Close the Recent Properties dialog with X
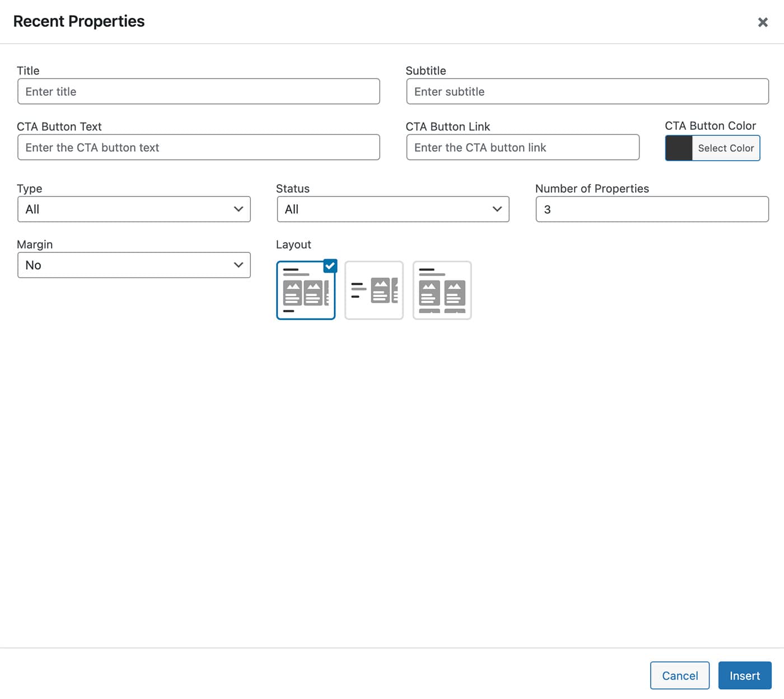Screen dimensions: 784x699 pos(762,22)
